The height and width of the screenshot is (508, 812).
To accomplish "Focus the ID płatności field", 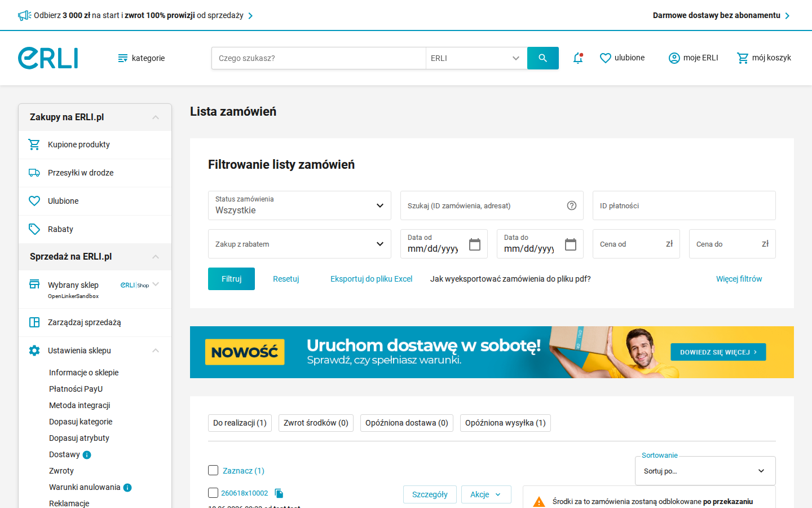I will (684, 205).
